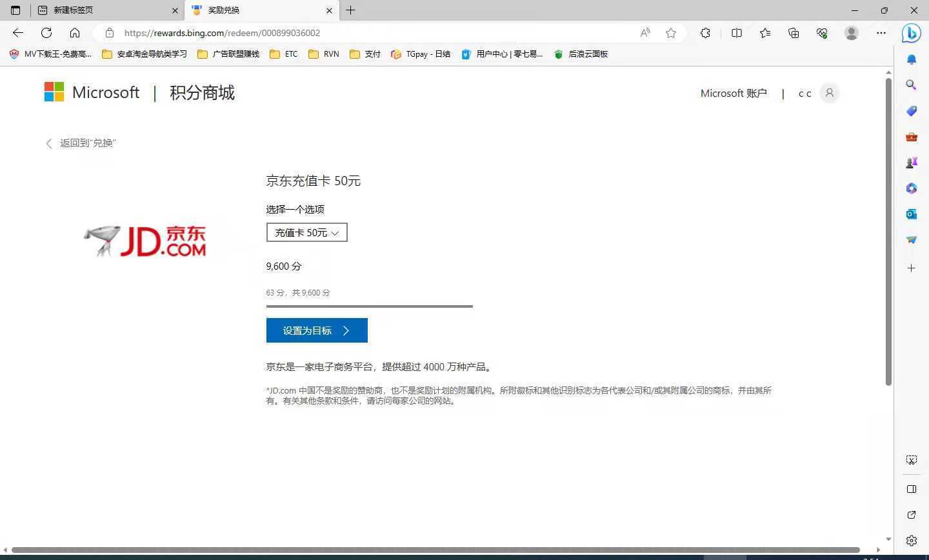The width and height of the screenshot is (929, 560).
Task: Open the sidebar search icon
Action: click(911, 85)
